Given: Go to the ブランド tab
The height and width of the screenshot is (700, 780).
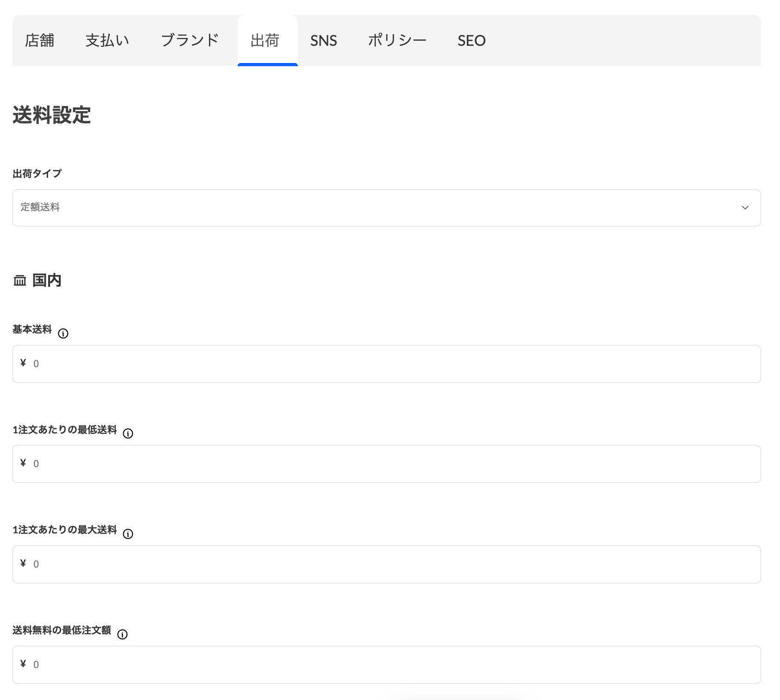Looking at the screenshot, I should click(x=189, y=41).
